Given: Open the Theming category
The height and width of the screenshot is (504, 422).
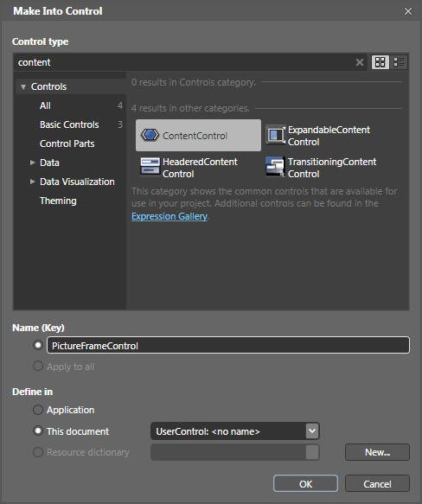Looking at the screenshot, I should tap(58, 201).
